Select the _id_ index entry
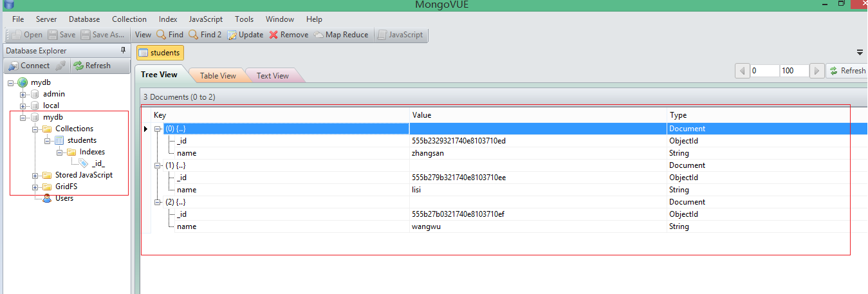The image size is (868, 294). pos(98,163)
